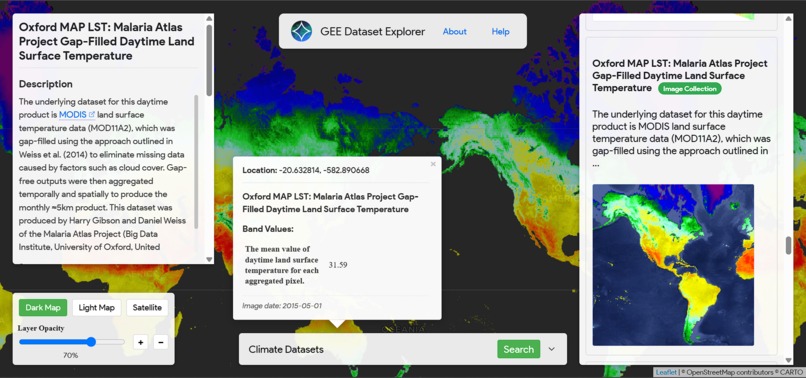Click the green Search button

pyautogui.click(x=519, y=349)
